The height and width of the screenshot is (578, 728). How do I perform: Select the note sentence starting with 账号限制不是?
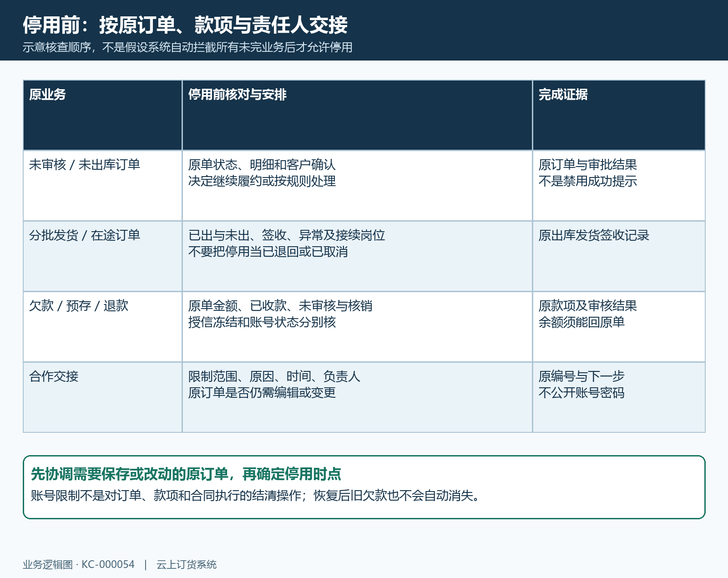pos(255,495)
